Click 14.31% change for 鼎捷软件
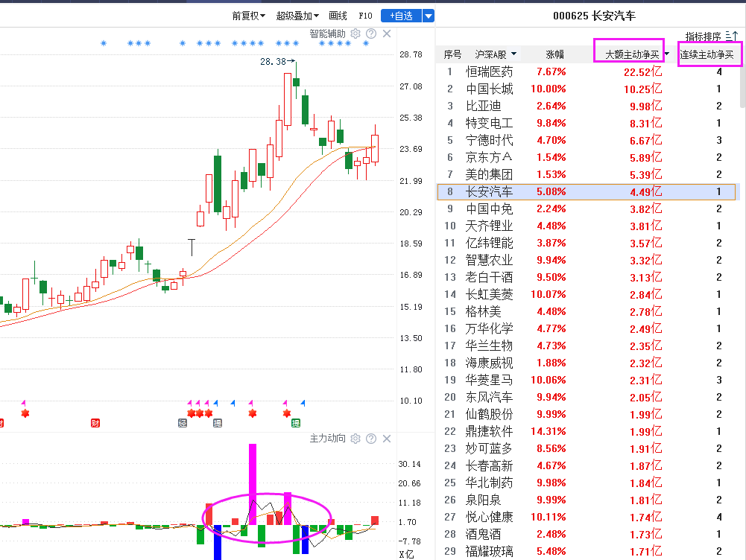This screenshot has width=746, height=560. [548, 431]
